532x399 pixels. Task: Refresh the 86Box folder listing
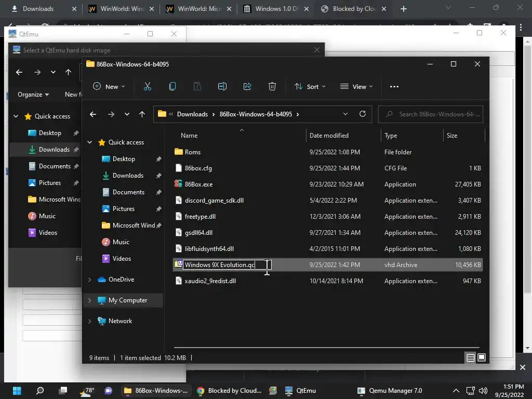362,114
